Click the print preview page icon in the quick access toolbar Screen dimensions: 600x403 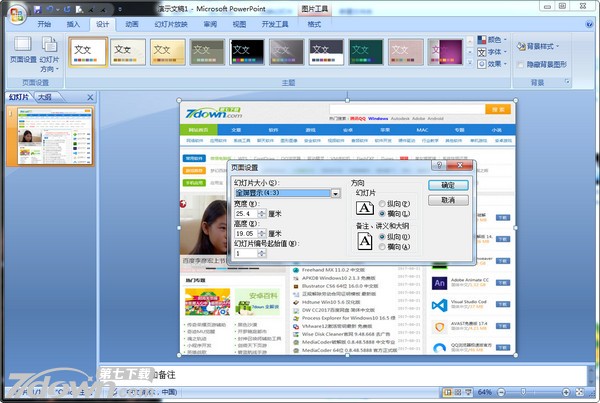(80, 9)
